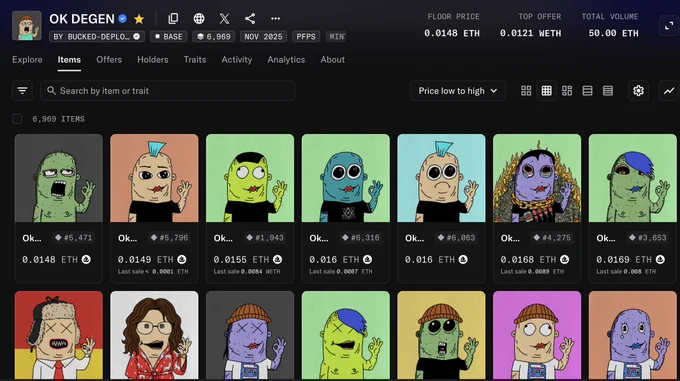Click the rarity rank #5,471 chip
Screen dimensions: 680x381
click(x=73, y=238)
